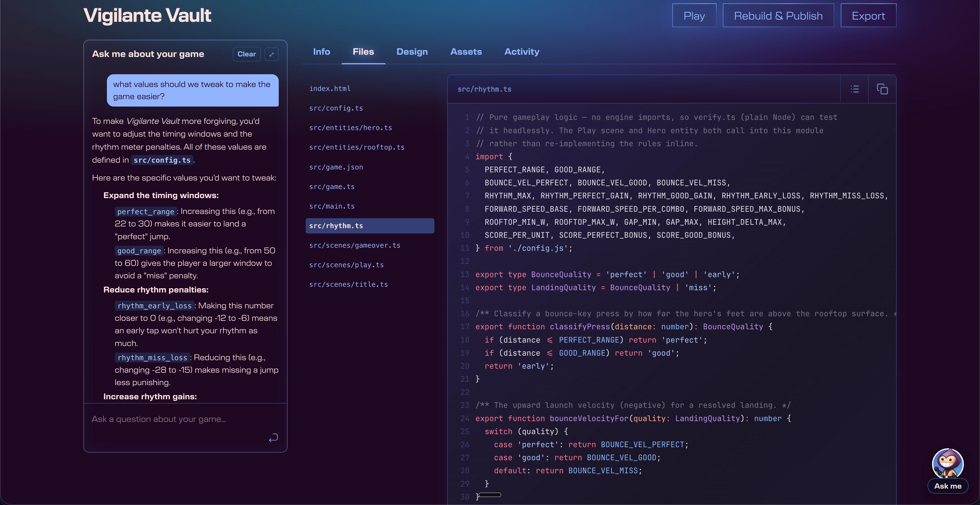Screen dimensions: 980x505
Task: Open src/config.ts file
Action: point(370,108)
